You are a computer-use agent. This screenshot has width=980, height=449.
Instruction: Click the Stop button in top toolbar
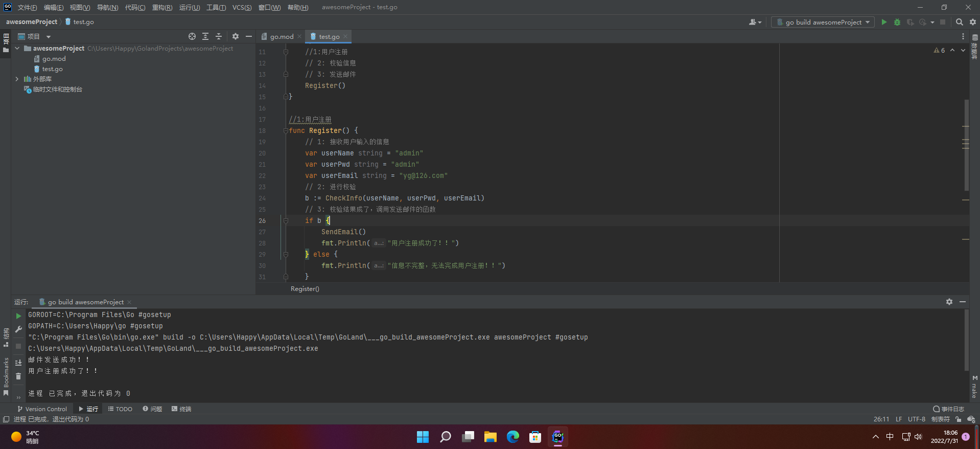[943, 22]
